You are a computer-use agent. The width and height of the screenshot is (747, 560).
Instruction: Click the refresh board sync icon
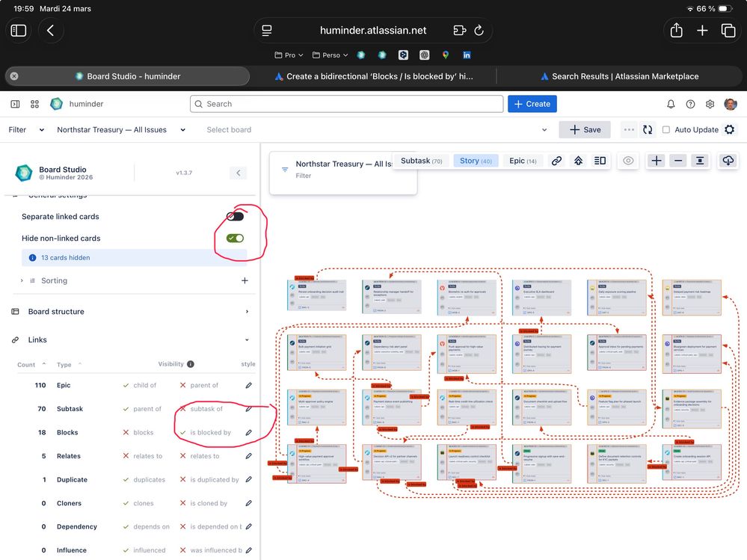pyautogui.click(x=648, y=129)
